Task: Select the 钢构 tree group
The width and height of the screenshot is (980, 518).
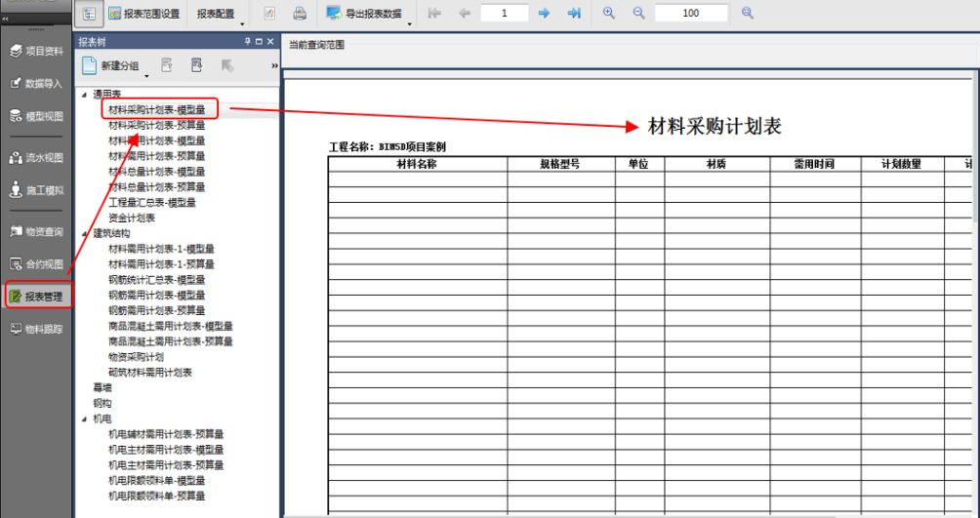Action: (x=102, y=404)
